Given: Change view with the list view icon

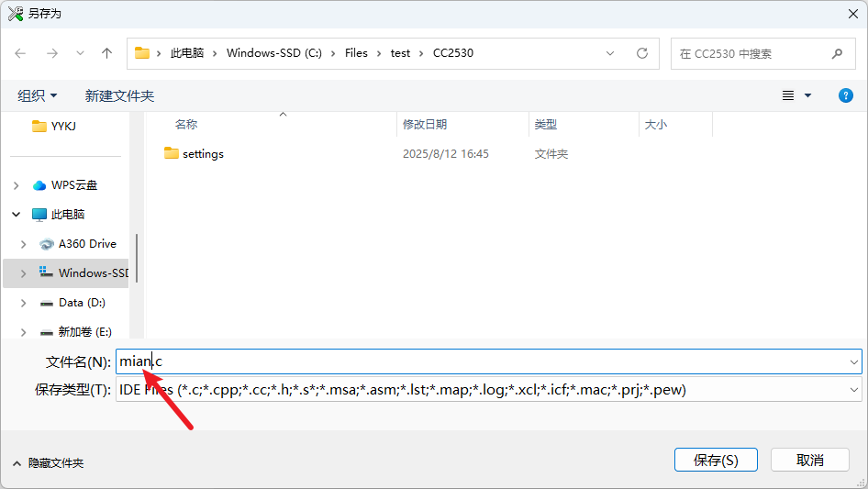Looking at the screenshot, I should pos(788,95).
